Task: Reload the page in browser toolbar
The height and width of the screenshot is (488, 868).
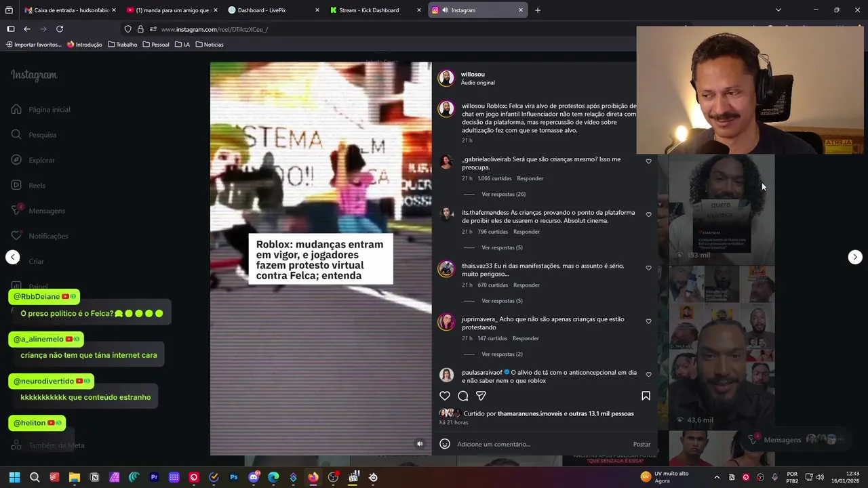Action: click(60, 29)
